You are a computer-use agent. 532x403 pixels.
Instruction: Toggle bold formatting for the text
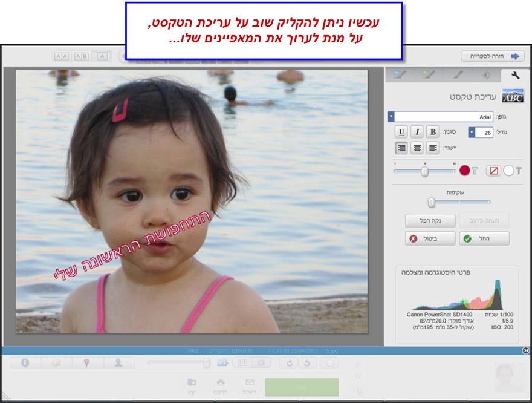(433, 131)
